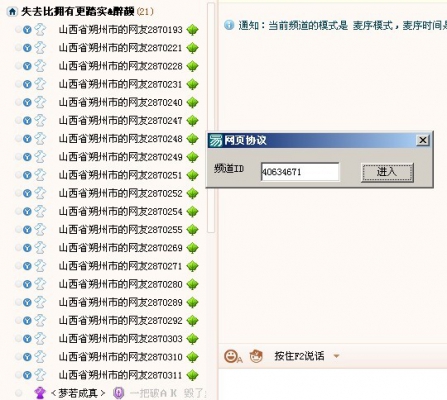
Task: Close the 网页协议 dialog
Action: click(x=423, y=140)
